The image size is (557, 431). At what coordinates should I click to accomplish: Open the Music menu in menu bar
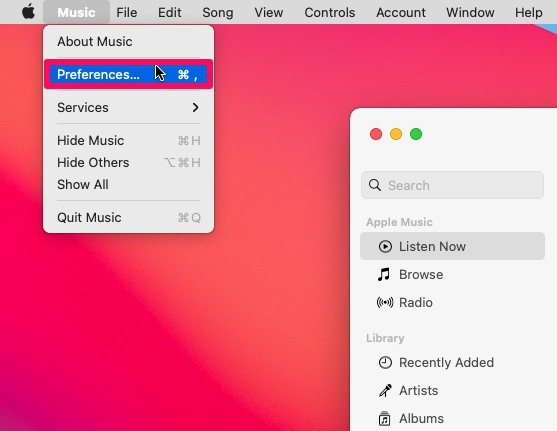pos(76,12)
